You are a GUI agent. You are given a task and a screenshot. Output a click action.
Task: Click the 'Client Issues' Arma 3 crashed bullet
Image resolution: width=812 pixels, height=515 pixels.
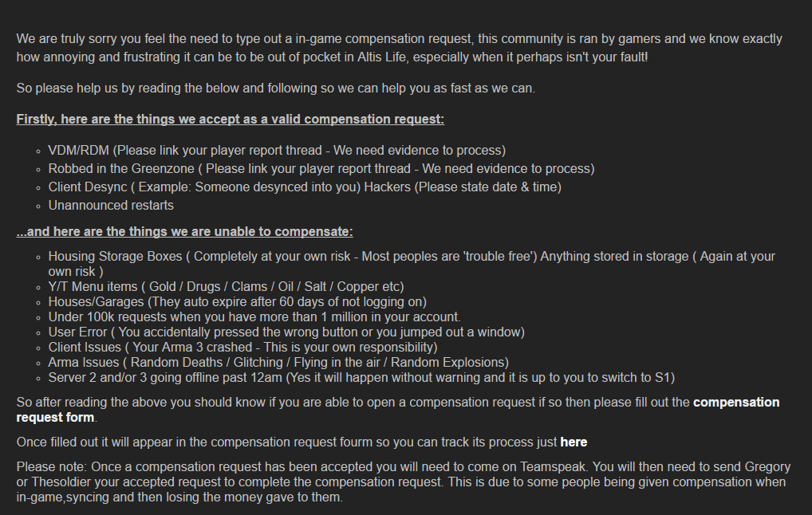pos(242,347)
